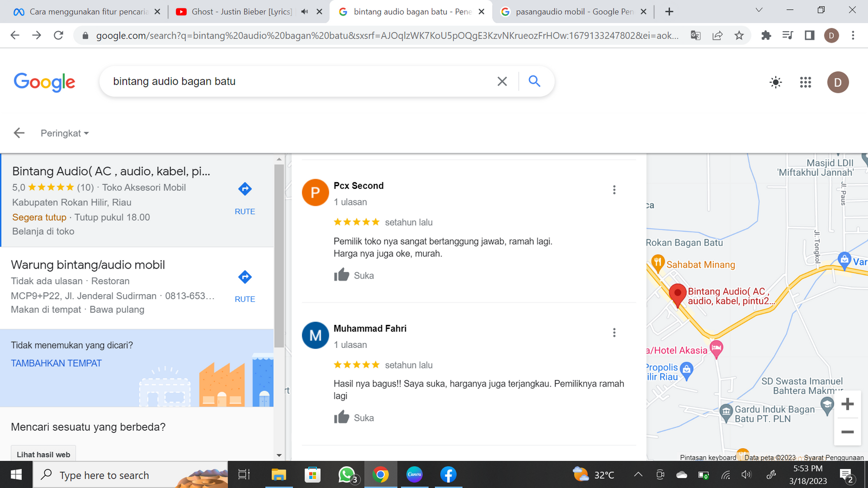Click the Lihat hasil web button
868x488 pixels.
pyautogui.click(x=43, y=454)
